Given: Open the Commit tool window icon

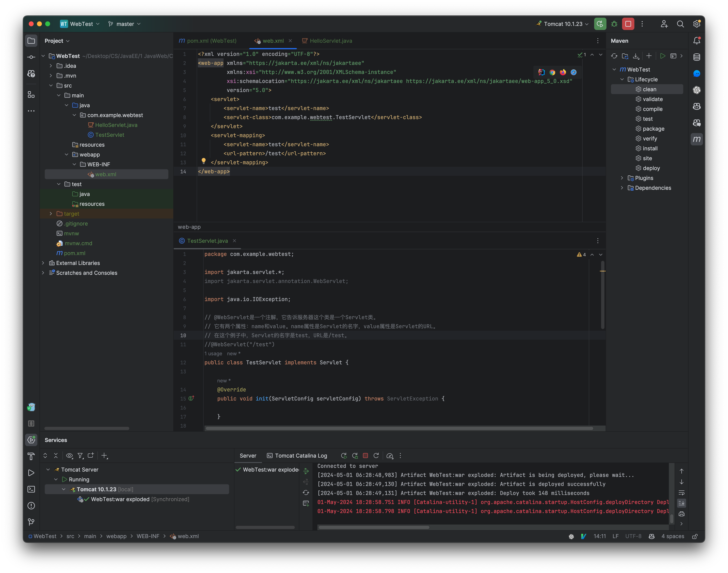Looking at the screenshot, I should coord(31,57).
